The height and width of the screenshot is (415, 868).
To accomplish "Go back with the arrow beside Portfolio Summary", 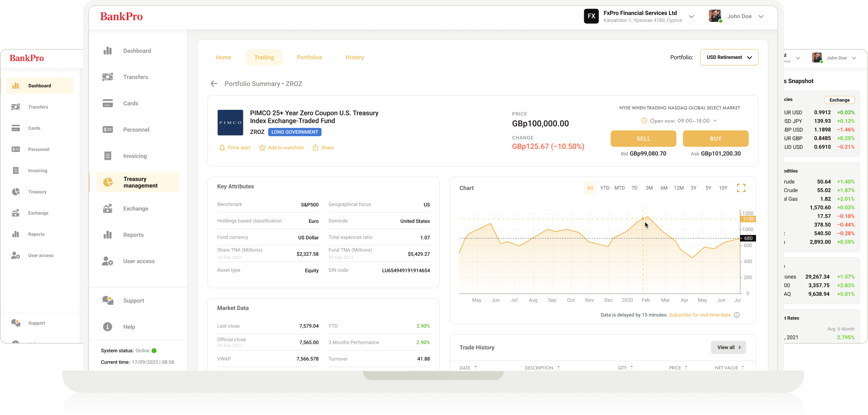I will point(214,84).
